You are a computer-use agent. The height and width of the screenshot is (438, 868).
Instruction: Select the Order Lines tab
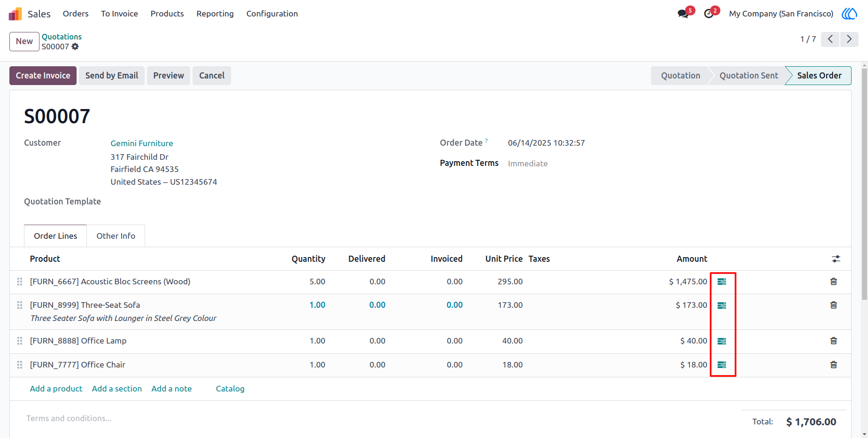(55, 236)
